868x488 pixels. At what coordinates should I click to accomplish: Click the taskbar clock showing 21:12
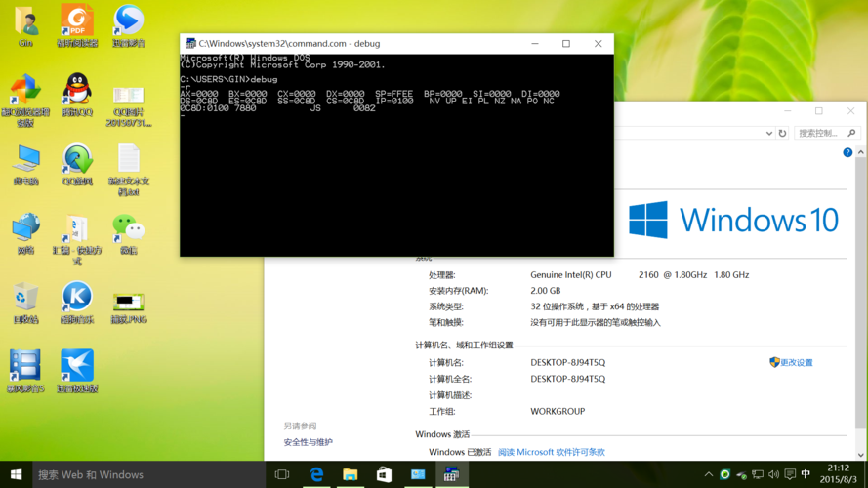(x=838, y=474)
